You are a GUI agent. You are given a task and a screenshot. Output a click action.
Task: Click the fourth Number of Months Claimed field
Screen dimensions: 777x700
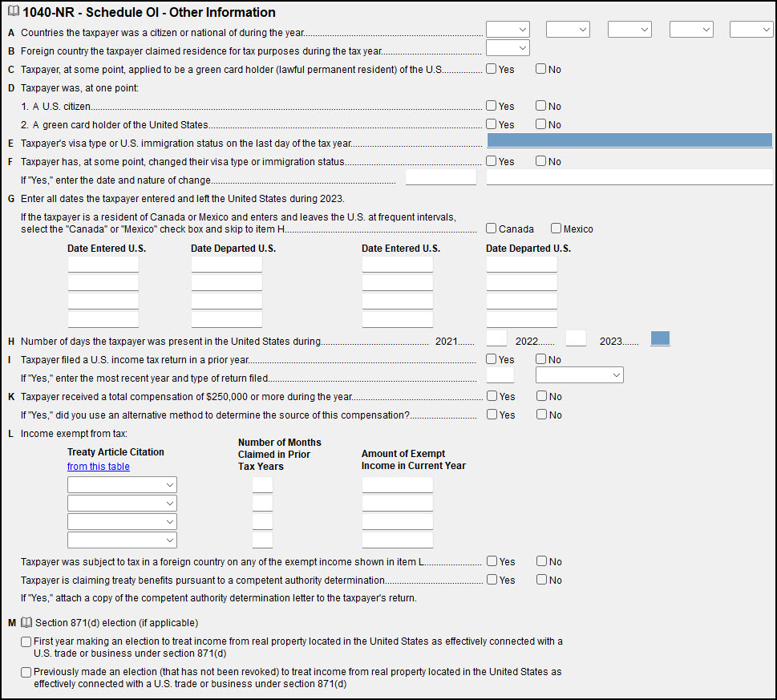click(x=263, y=540)
